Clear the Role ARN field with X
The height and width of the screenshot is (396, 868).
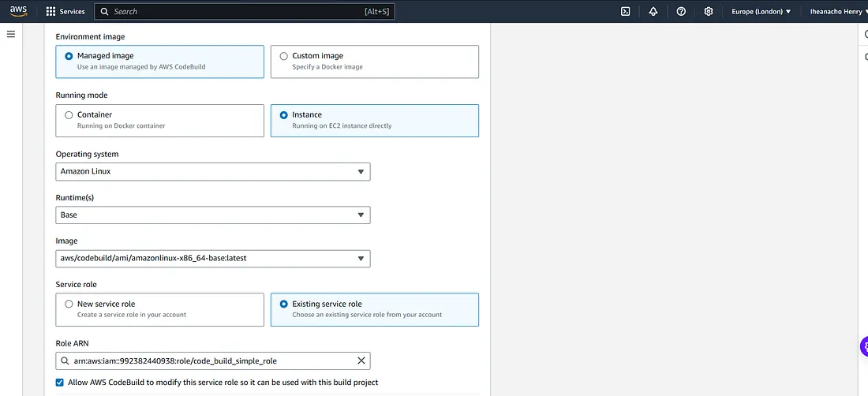(361, 361)
